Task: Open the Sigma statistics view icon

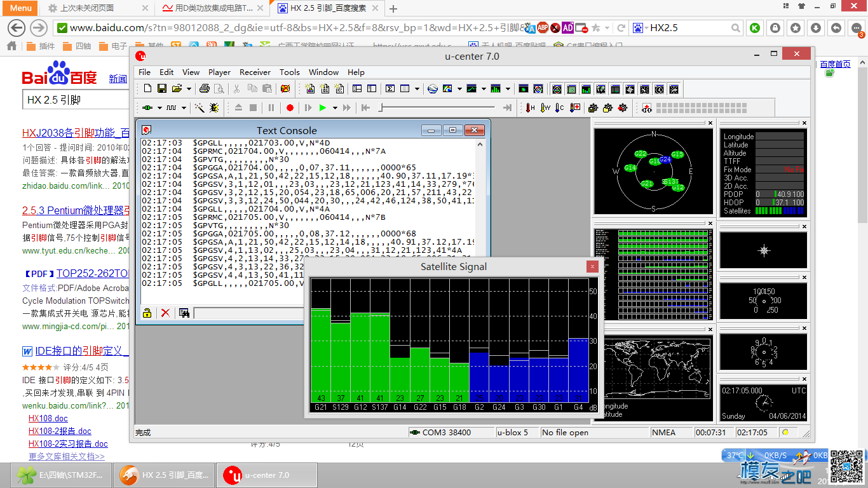Action: click(390, 88)
